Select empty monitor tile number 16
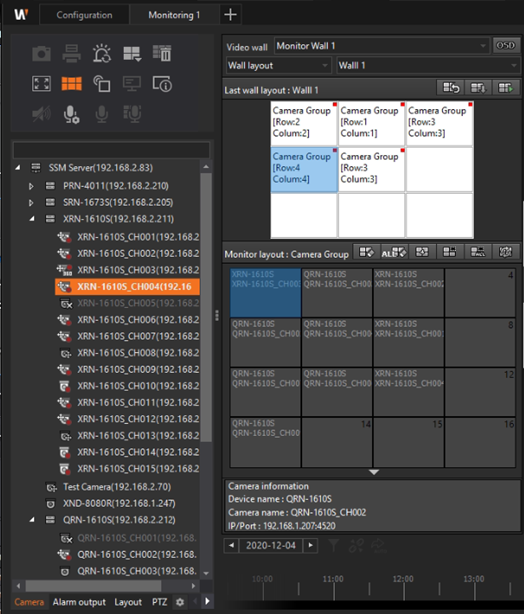The width and height of the screenshot is (524, 614). pyautogui.click(x=480, y=442)
